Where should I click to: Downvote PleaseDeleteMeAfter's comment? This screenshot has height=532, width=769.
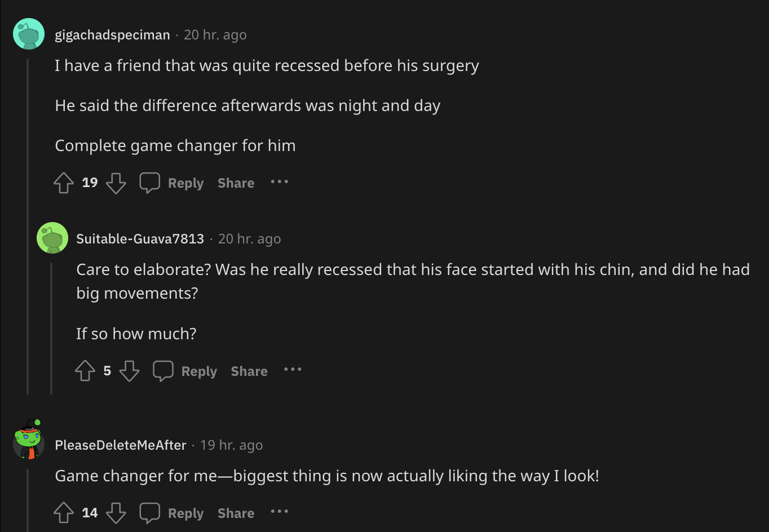[116, 513]
